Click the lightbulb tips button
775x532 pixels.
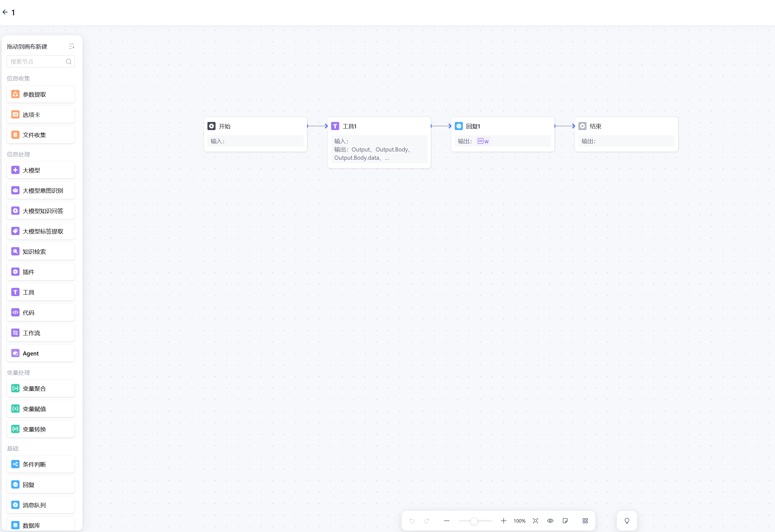tap(627, 521)
